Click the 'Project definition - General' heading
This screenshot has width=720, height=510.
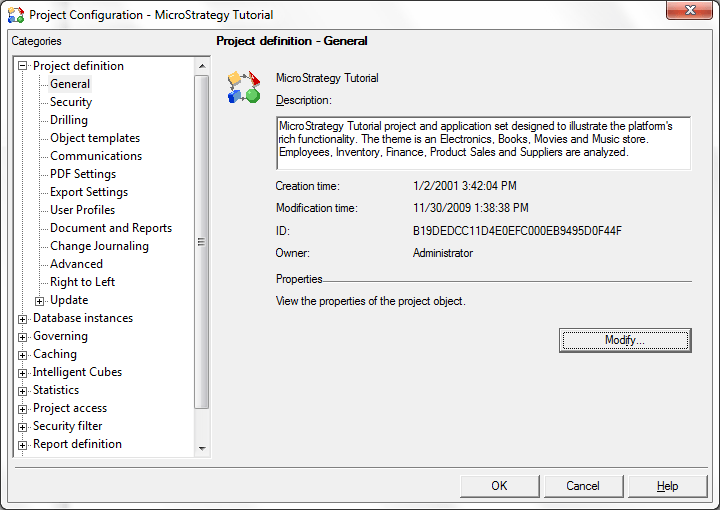tap(292, 41)
